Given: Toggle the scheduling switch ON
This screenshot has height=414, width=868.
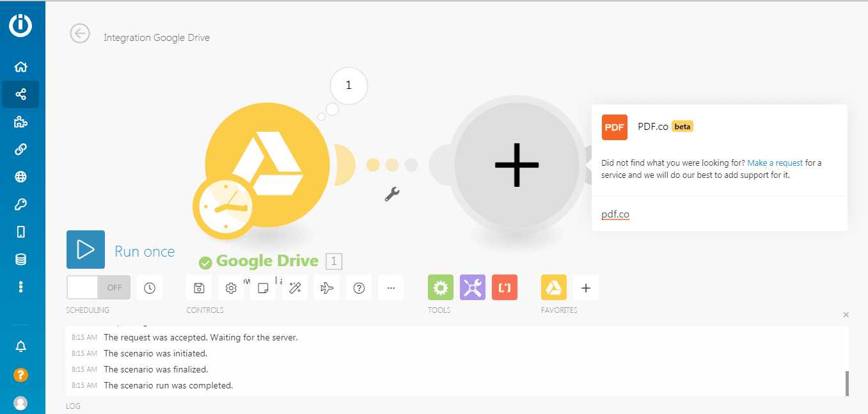Looking at the screenshot, I should click(99, 288).
